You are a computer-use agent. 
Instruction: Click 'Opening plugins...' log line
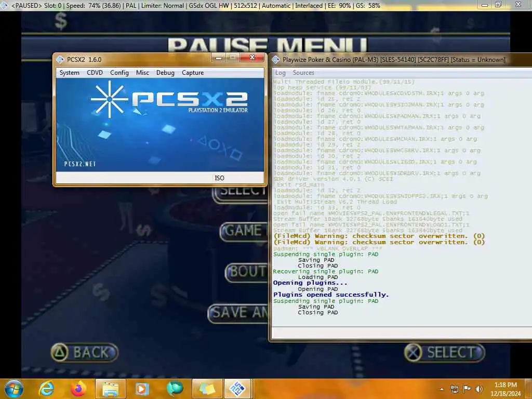310,283
